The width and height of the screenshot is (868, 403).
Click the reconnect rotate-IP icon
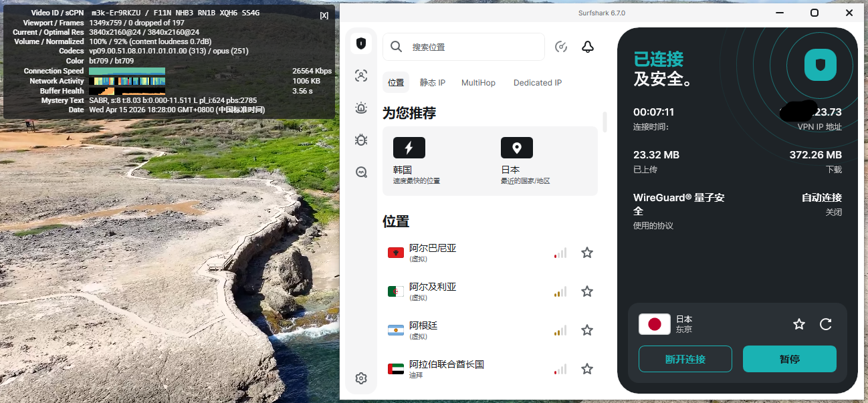click(826, 324)
